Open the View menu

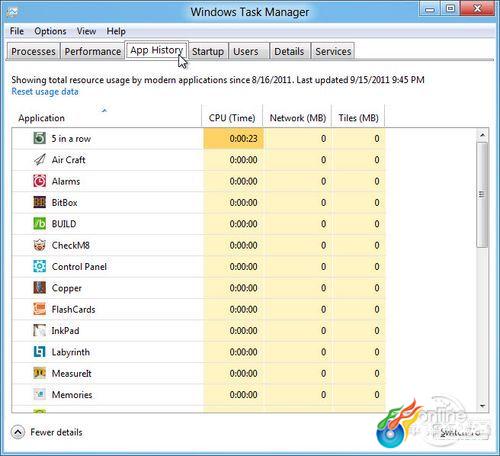pyautogui.click(x=86, y=31)
